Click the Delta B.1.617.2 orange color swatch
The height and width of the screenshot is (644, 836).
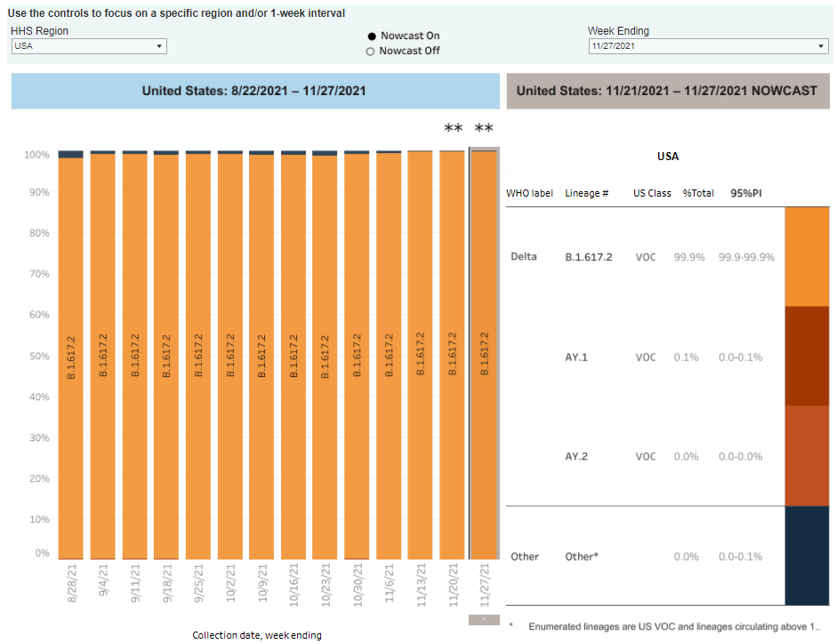click(807, 257)
